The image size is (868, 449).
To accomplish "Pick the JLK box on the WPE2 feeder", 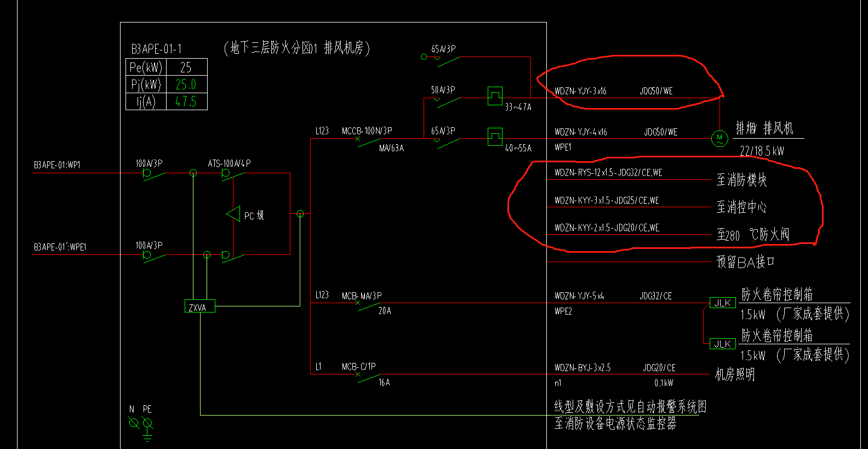I will click(723, 303).
